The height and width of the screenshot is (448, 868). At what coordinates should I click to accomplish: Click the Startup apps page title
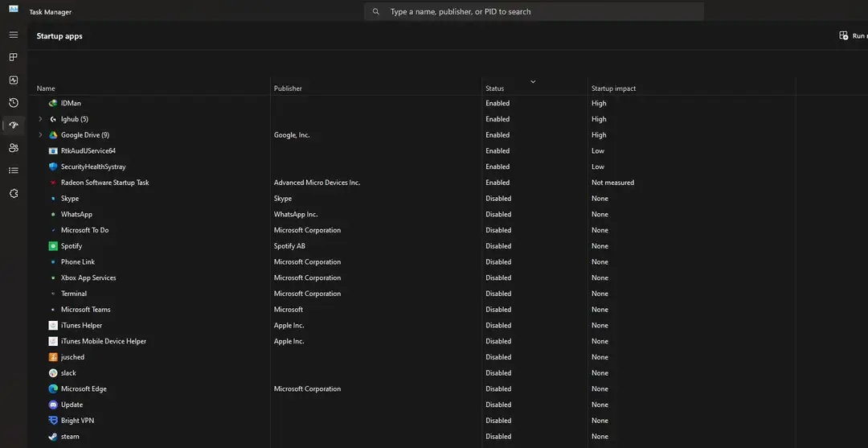point(59,36)
